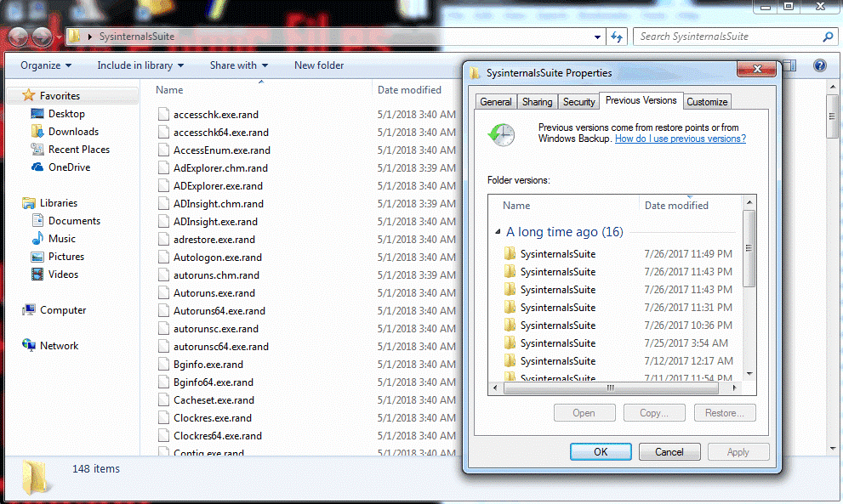This screenshot has width=843, height=504.
Task: Click the search magnifier icon
Action: 827,37
